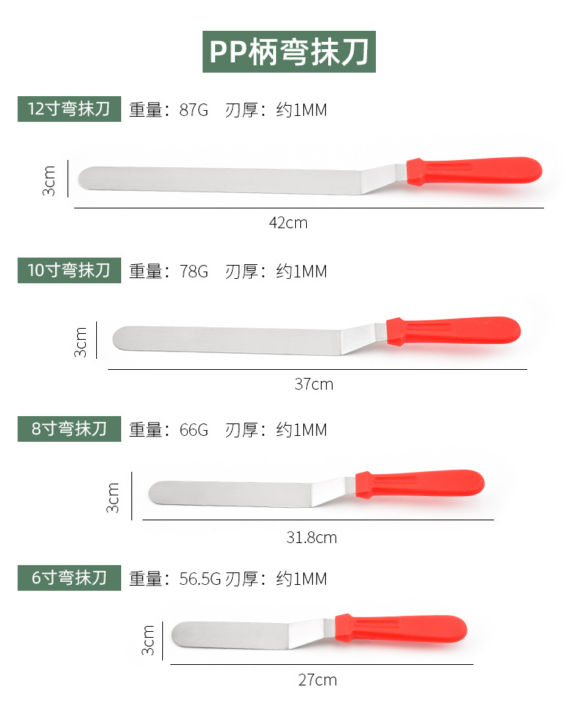The height and width of the screenshot is (728, 580).
Task: Click the 重量：66G weight text
Action: (x=169, y=429)
